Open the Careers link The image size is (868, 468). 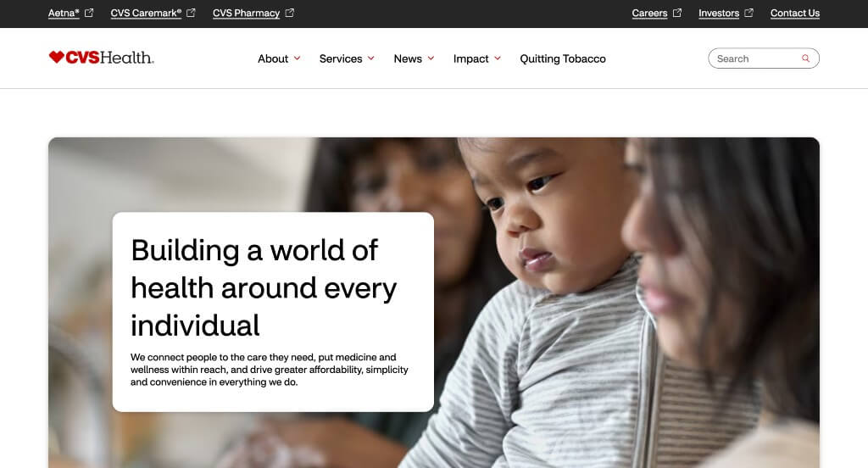(649, 14)
